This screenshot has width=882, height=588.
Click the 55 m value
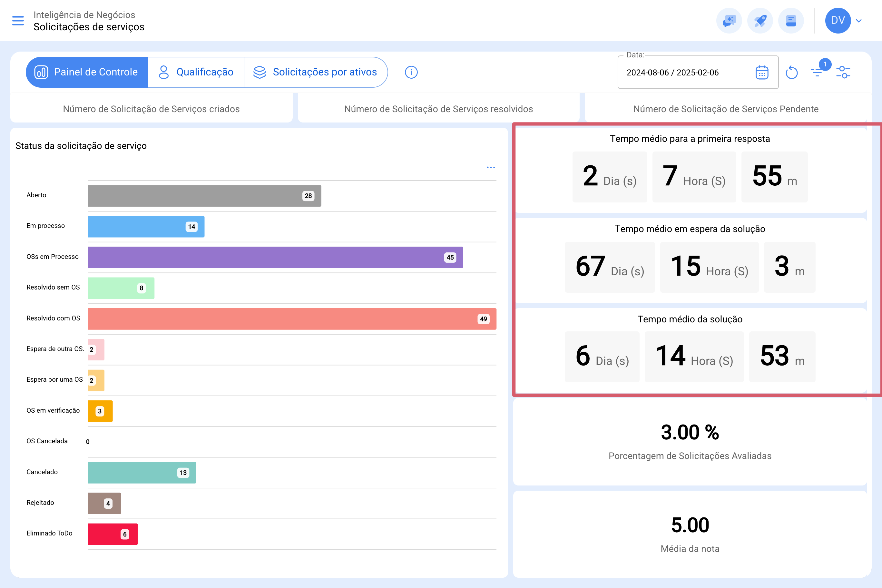[774, 177]
